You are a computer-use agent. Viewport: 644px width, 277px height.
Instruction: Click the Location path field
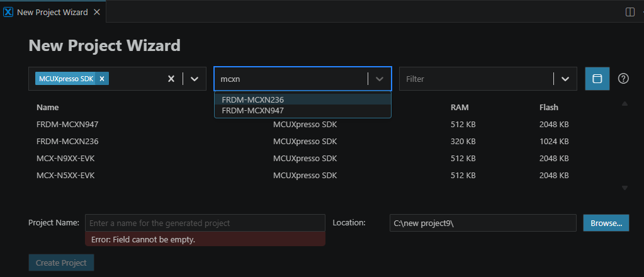(x=483, y=223)
